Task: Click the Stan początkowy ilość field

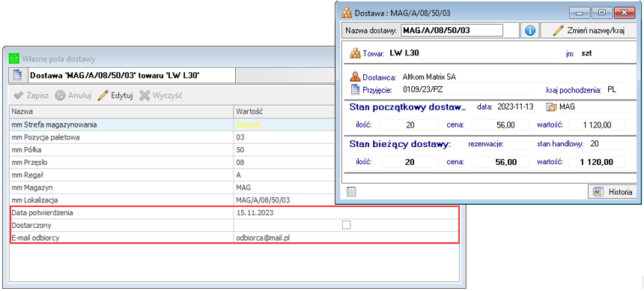Action: (410, 125)
